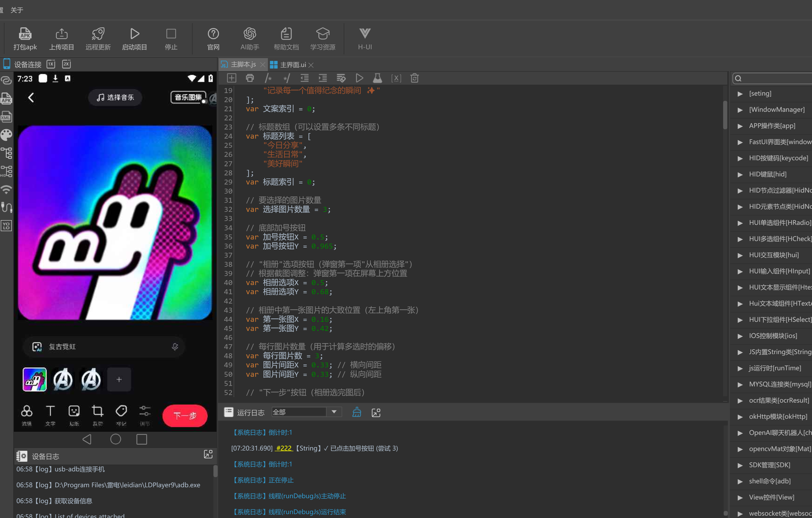
Task: Expand HID键鼠[hid] node
Action: coord(740,174)
